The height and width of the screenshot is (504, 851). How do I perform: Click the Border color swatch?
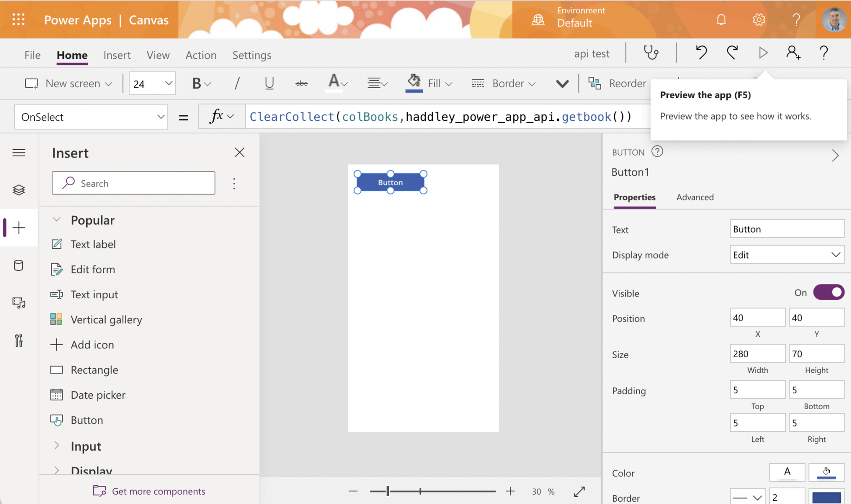pos(826,498)
